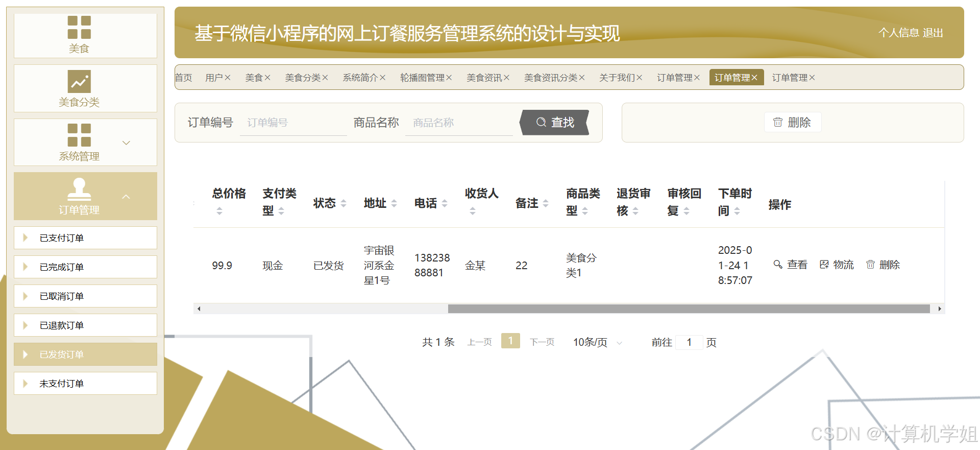The width and height of the screenshot is (980, 450).
Task: Sort the table by 退货审核
Action: (x=635, y=211)
